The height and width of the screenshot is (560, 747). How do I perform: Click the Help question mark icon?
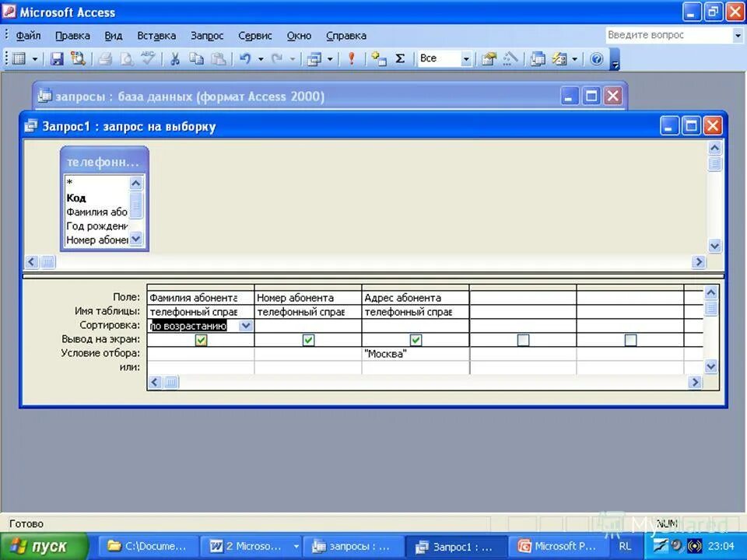coord(597,59)
